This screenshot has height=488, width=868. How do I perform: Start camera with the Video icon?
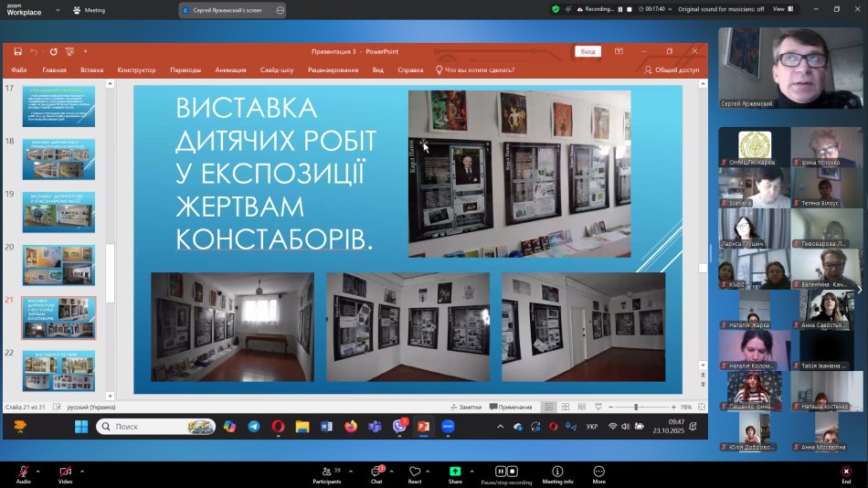tap(65, 472)
